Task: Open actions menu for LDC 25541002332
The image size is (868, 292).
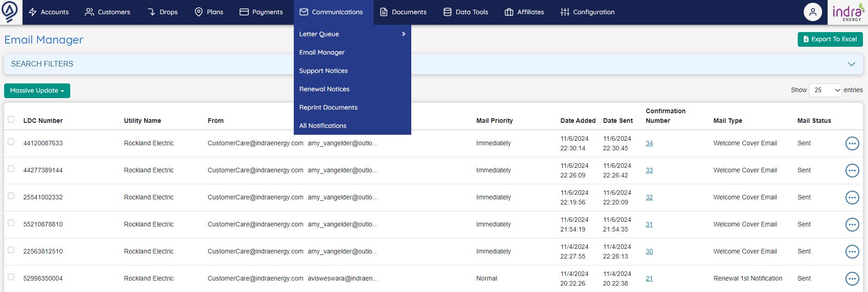Action: coord(852,198)
